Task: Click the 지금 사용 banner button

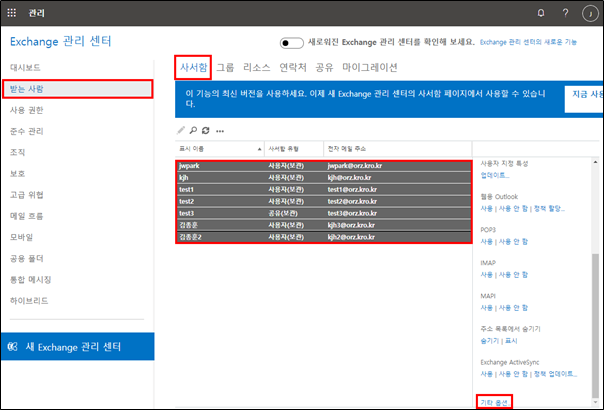Action: tap(584, 99)
